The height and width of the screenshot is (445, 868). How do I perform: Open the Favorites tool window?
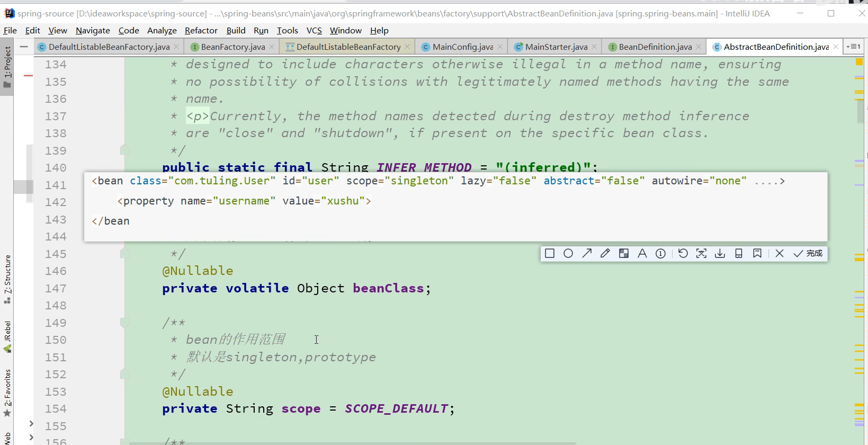tap(7, 392)
